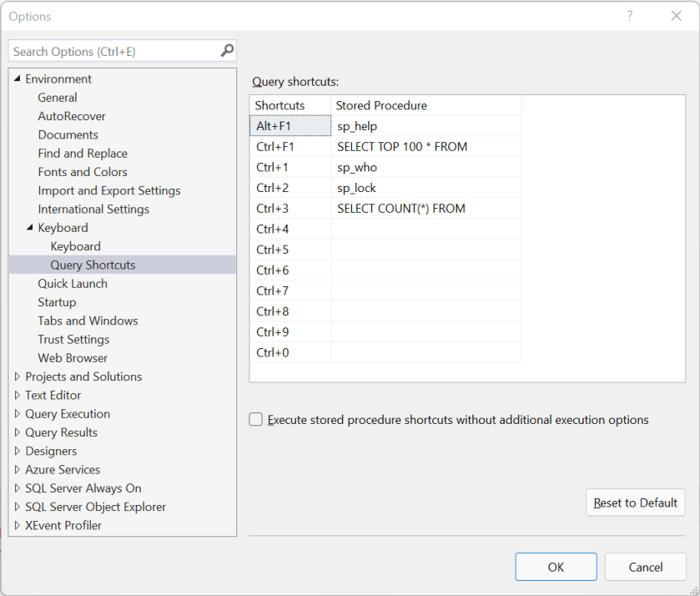Expand the XEvent Profiler node
Viewport: 700px width, 596px height.
17,525
